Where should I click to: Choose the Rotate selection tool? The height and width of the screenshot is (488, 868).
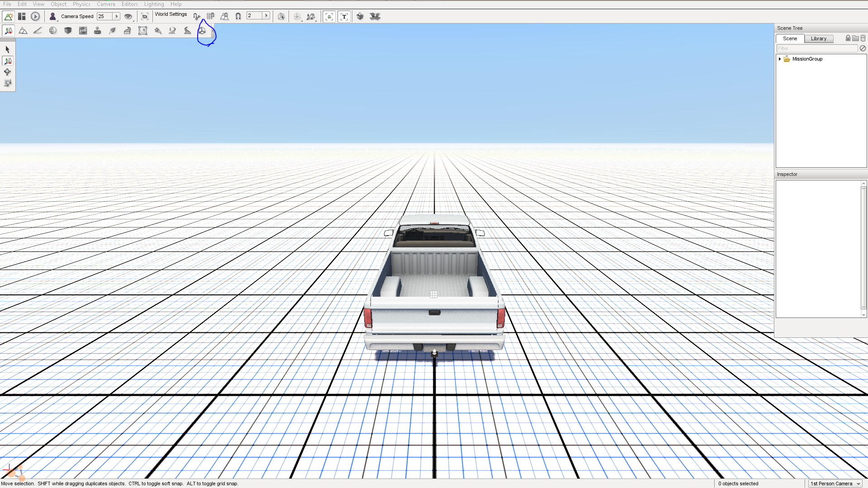8,72
